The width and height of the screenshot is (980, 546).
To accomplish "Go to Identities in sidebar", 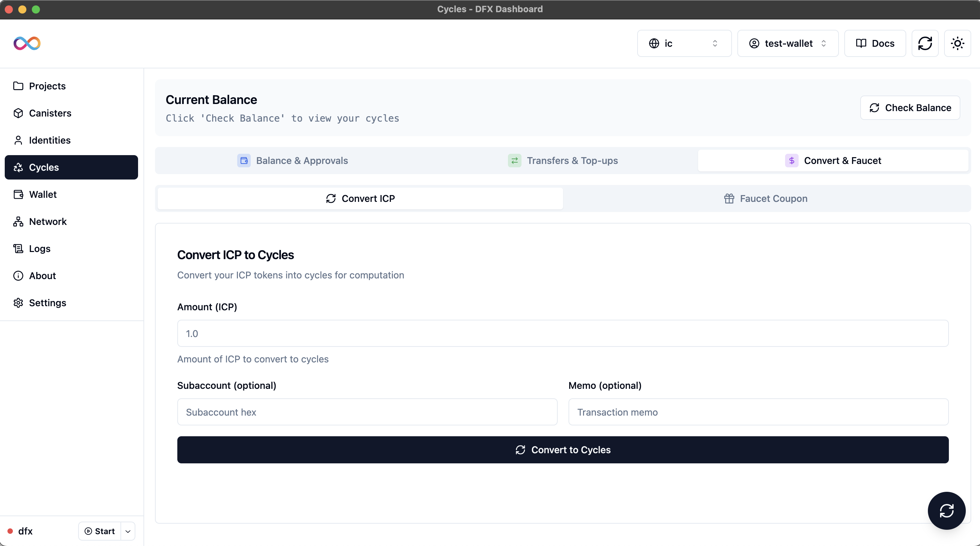I will pyautogui.click(x=49, y=140).
